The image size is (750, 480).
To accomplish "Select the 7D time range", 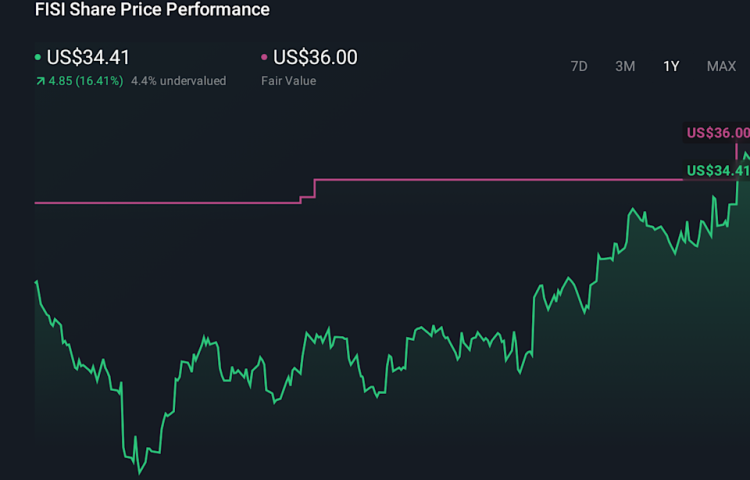I will [579, 66].
